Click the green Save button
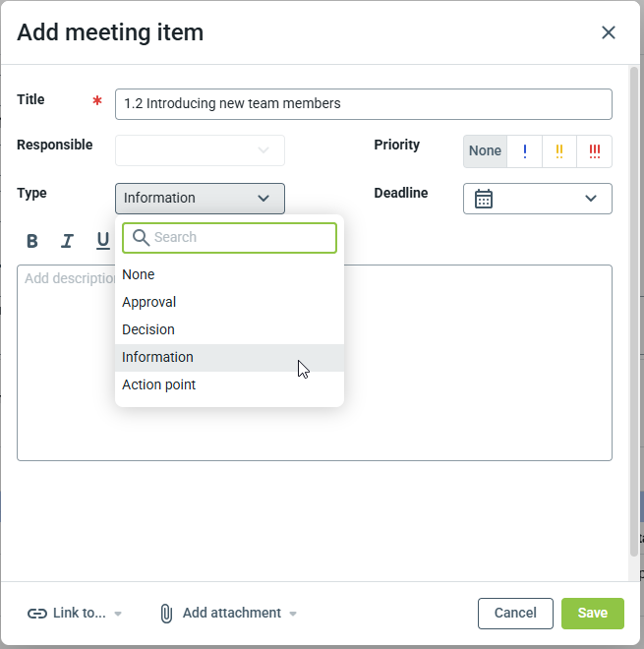Image resolution: width=644 pixels, height=649 pixels. tap(592, 614)
